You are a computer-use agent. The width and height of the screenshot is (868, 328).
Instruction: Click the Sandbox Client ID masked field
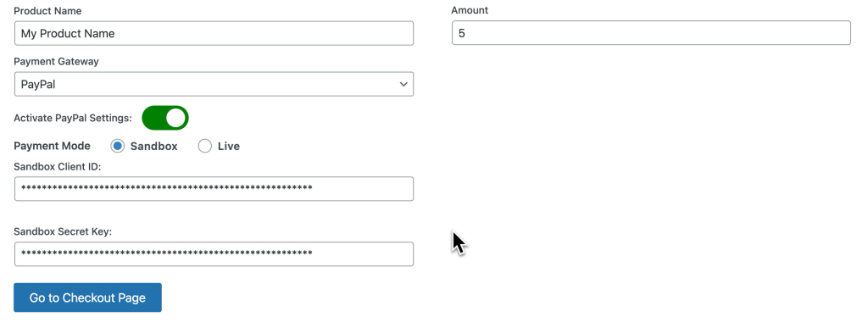214,189
